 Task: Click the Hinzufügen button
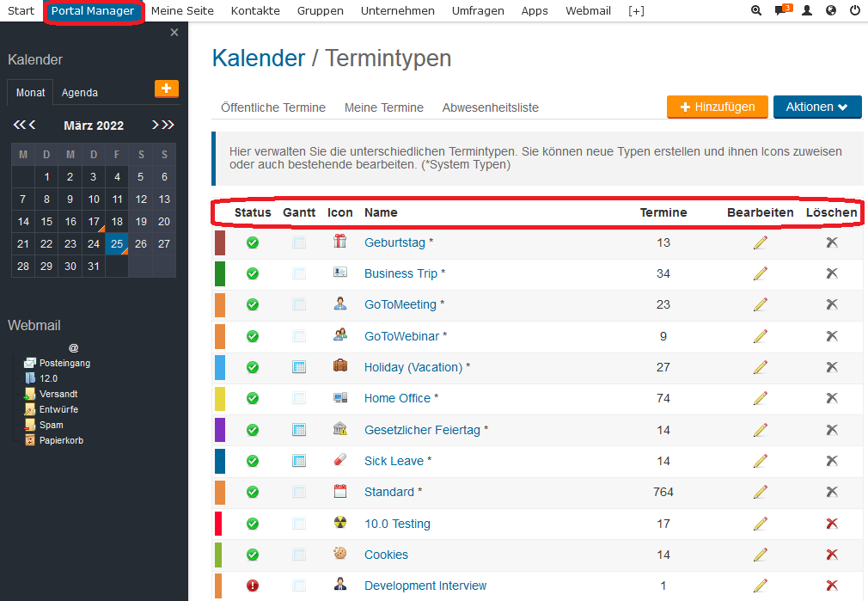(x=718, y=107)
